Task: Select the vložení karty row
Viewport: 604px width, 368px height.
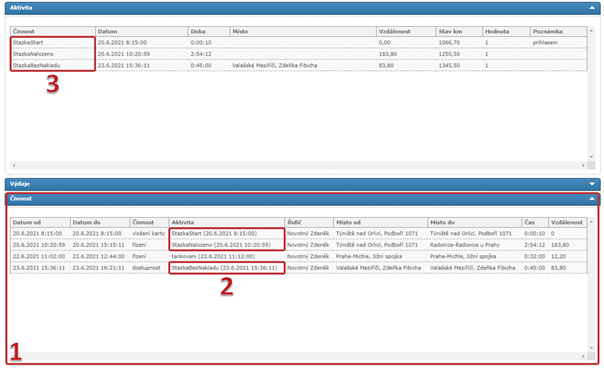Action: tap(299, 234)
